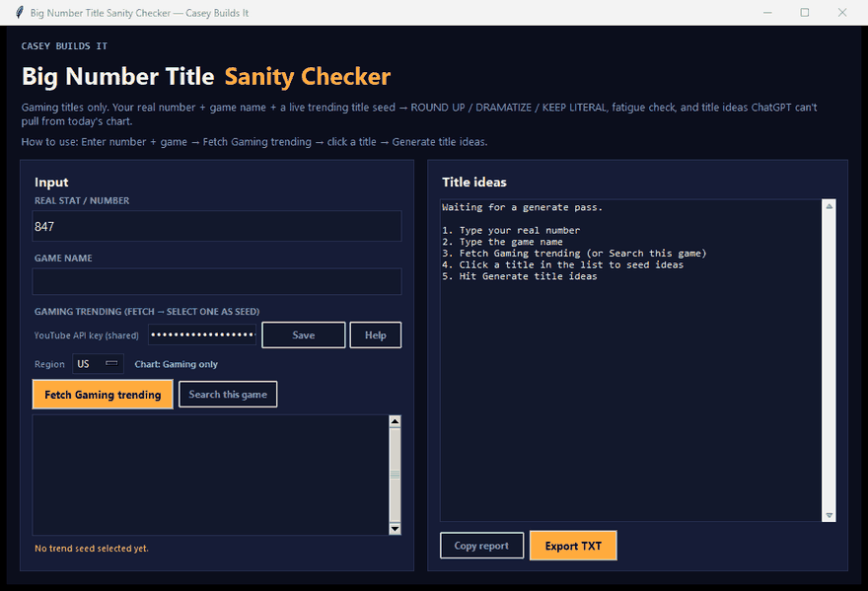This screenshot has width=868, height=591.
Task: Click the feather app icon in title bar
Action: pyautogui.click(x=20, y=12)
